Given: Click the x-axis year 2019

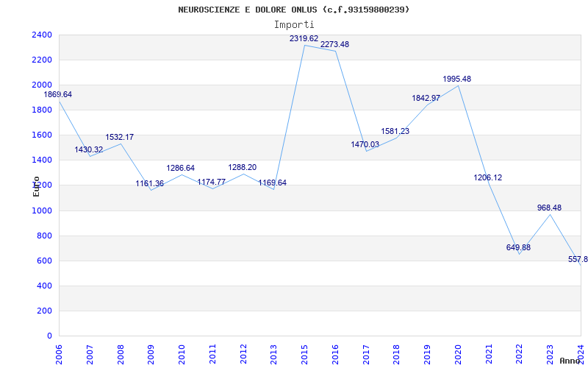Looking at the screenshot, I should point(428,355).
